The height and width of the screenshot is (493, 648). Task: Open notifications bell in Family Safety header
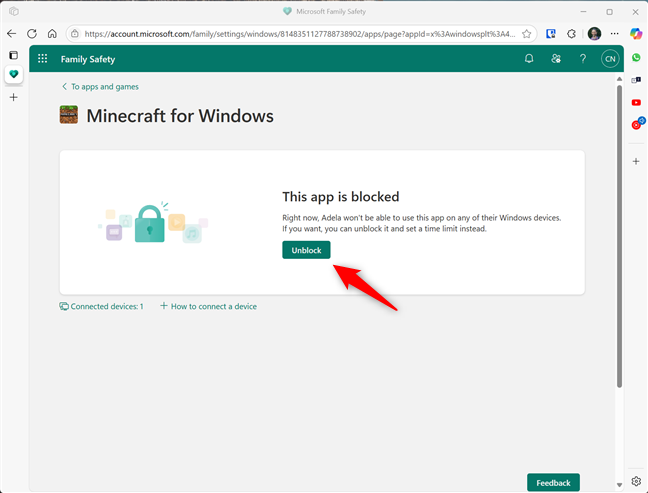pos(529,59)
